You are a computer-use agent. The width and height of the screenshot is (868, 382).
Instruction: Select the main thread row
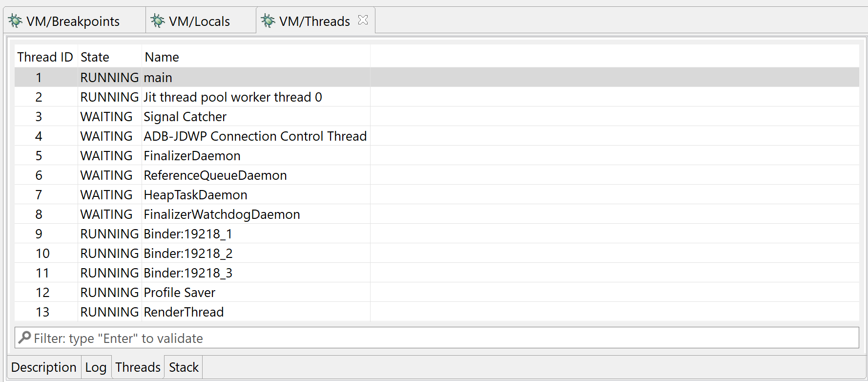tap(437, 77)
